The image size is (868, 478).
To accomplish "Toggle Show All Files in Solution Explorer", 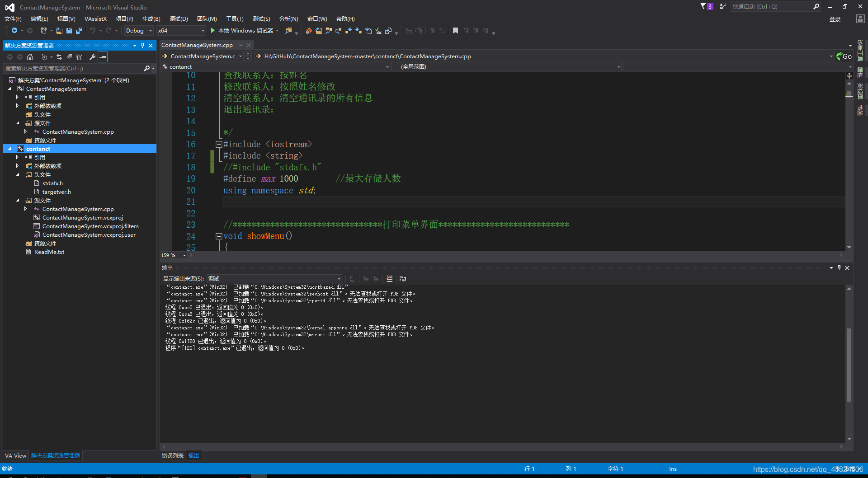I will 79,57.
